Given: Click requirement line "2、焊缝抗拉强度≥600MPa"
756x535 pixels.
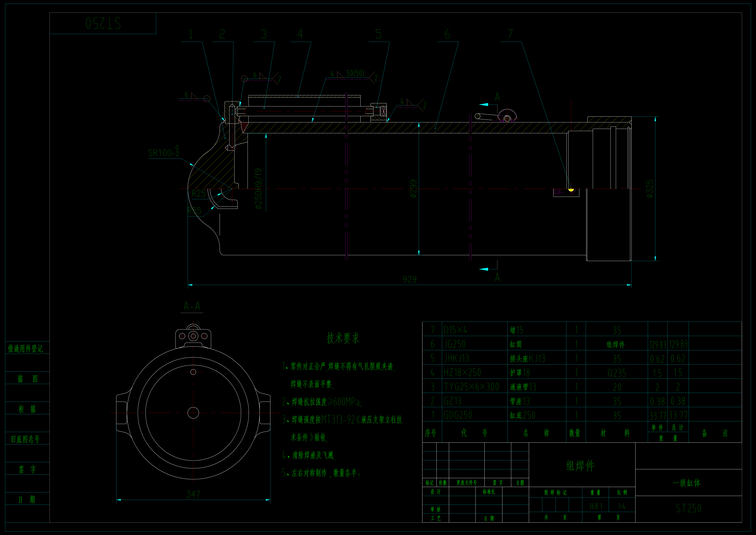Looking at the screenshot, I should tap(322, 402).
